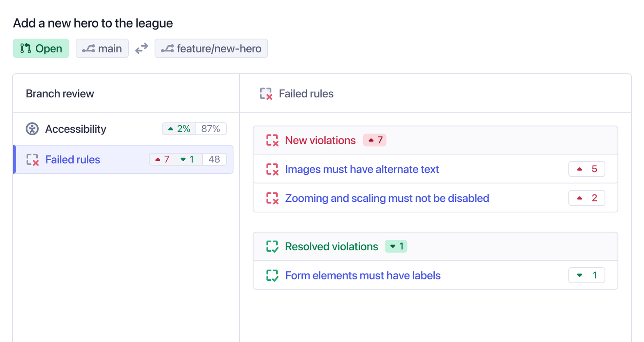
Task: Click the feature/new-hero branch button
Action: coord(211,48)
